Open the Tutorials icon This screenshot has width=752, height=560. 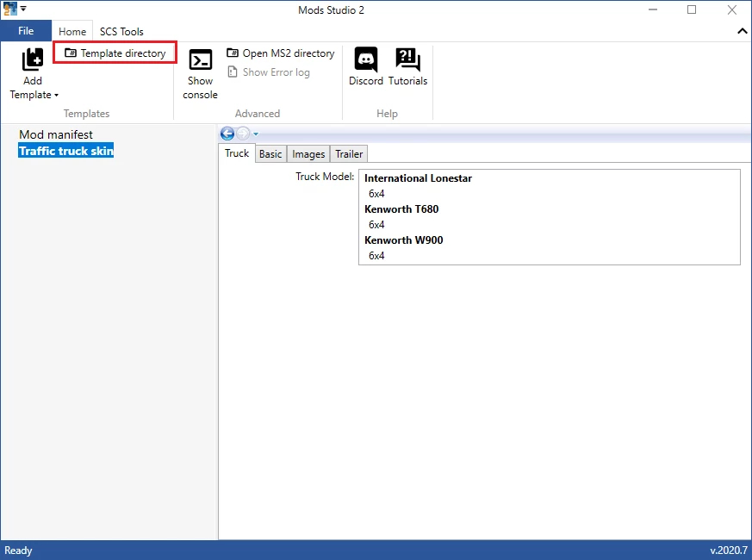pos(407,59)
